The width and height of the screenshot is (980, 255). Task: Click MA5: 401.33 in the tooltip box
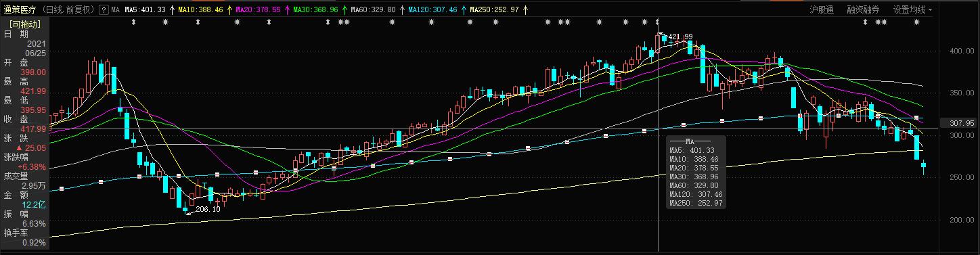coord(692,150)
